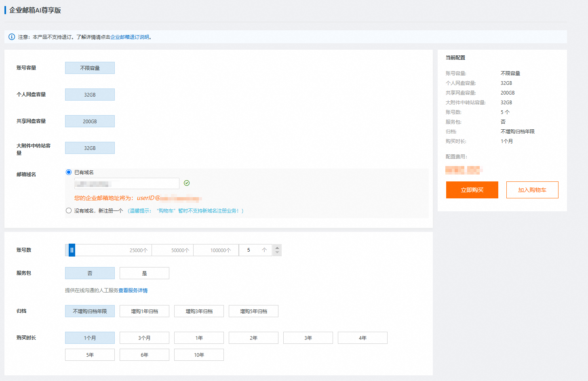Click the green domain verified checkmark icon
This screenshot has width=588, height=381.
tap(187, 183)
